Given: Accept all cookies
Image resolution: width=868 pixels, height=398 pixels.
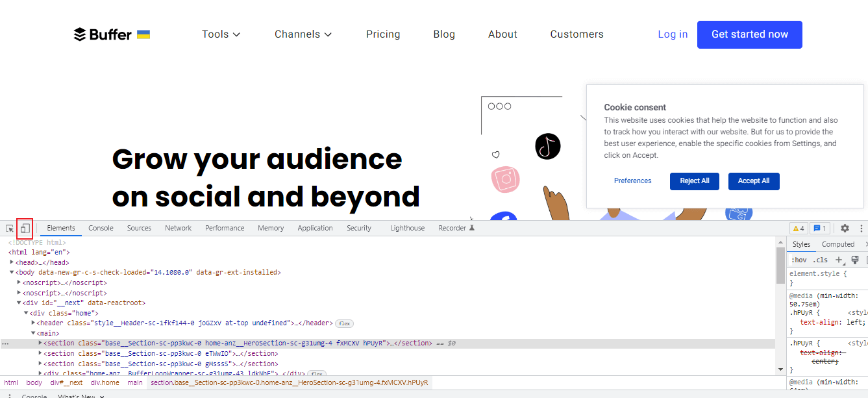Looking at the screenshot, I should (x=754, y=181).
